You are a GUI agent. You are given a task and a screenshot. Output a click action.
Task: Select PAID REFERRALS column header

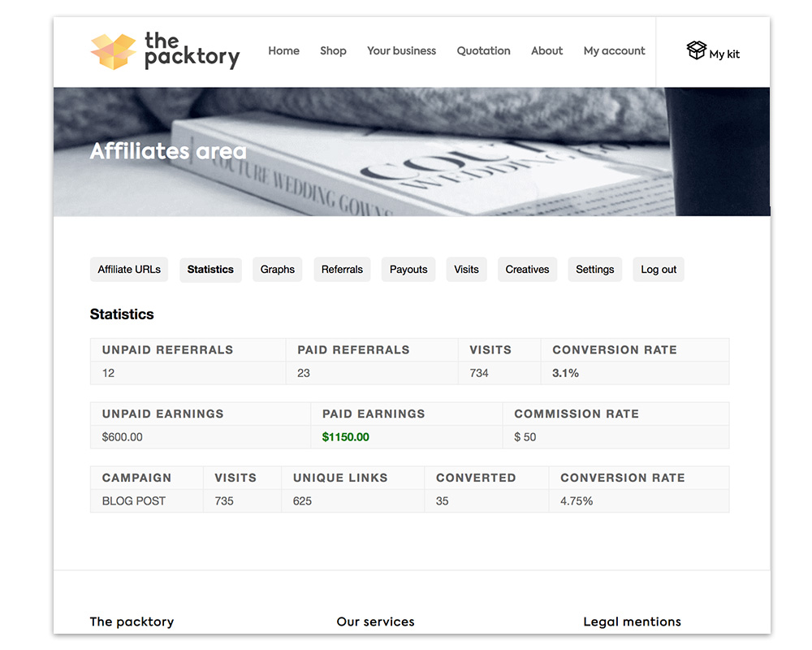pyautogui.click(x=353, y=350)
